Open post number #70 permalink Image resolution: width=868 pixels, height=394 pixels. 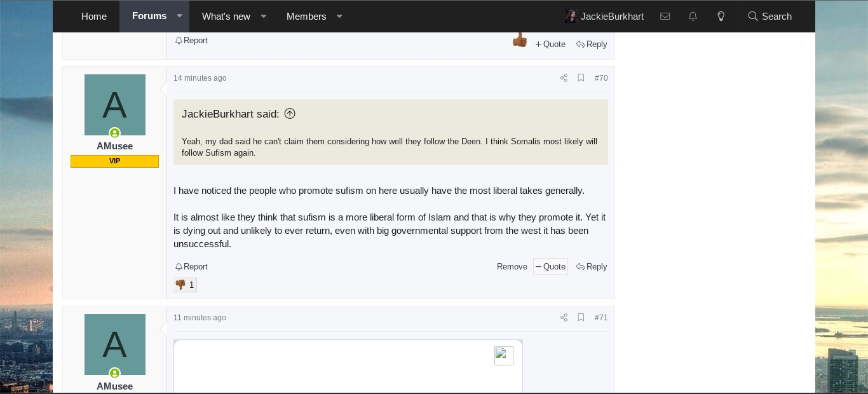601,78
